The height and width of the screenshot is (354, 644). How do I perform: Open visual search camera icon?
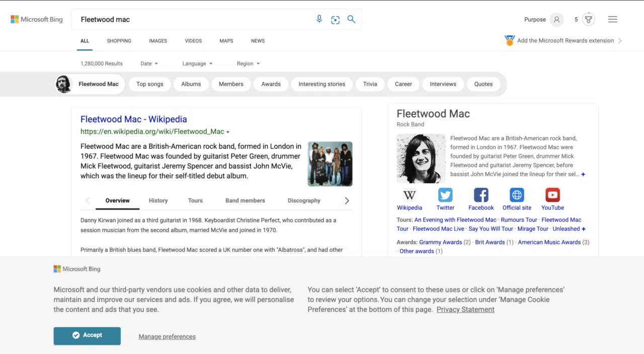336,20
